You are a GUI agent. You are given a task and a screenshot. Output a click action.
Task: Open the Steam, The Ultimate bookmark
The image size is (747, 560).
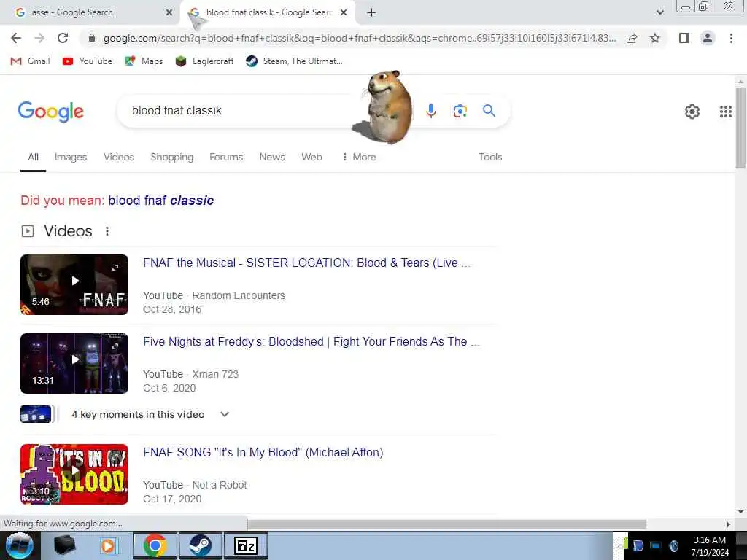tap(294, 61)
